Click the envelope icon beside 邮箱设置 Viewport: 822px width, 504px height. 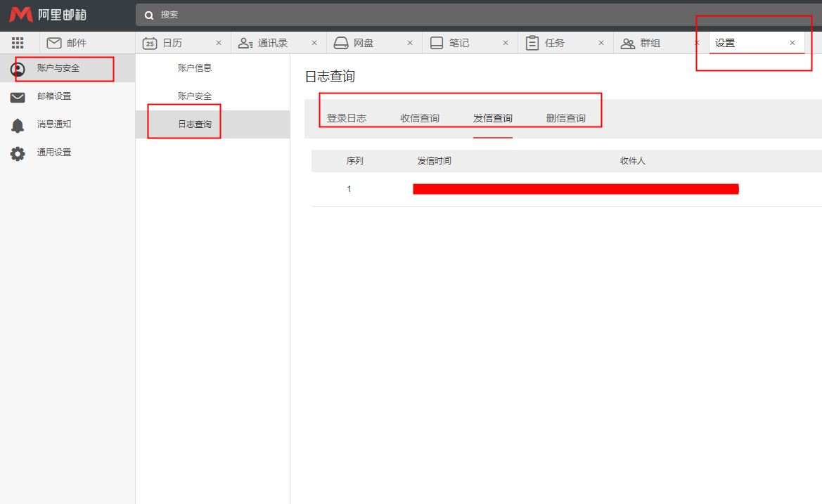click(x=17, y=97)
